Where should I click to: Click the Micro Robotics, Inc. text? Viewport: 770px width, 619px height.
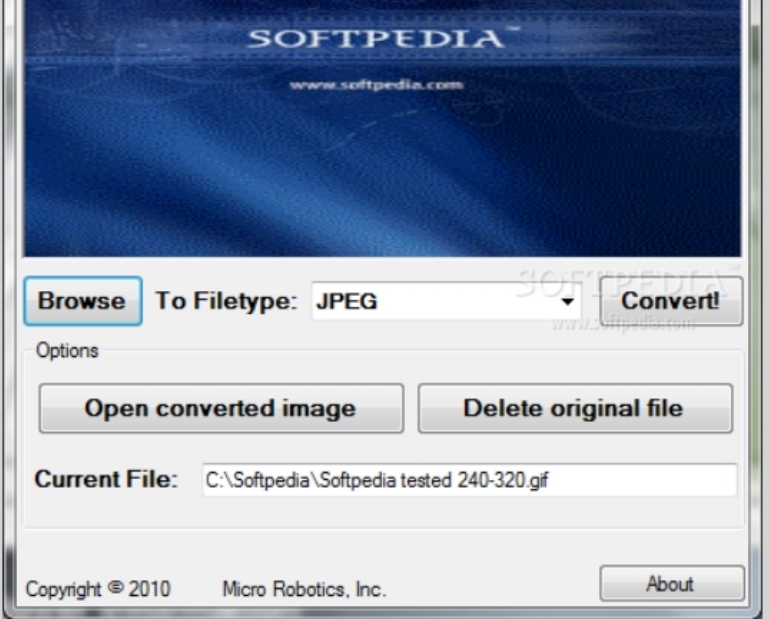coord(303,589)
